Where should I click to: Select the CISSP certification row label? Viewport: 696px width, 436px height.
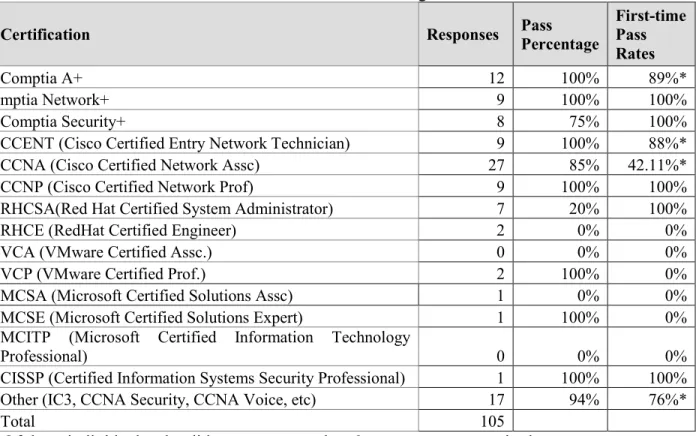click(203, 378)
